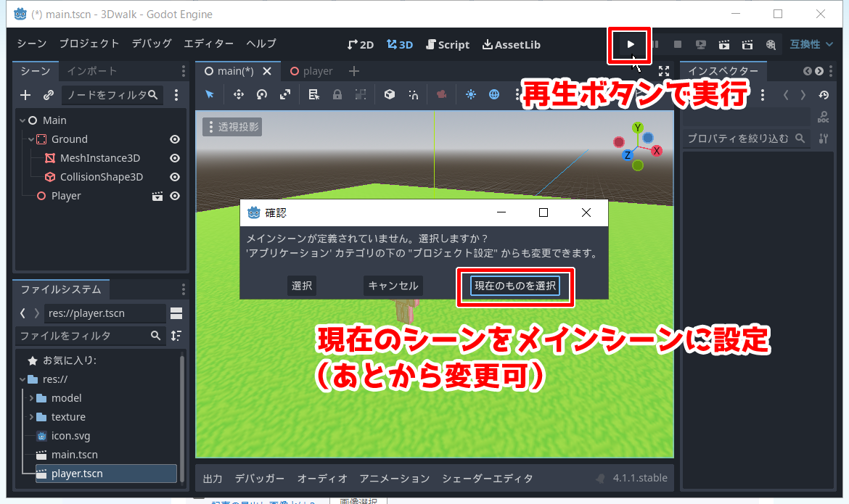The height and width of the screenshot is (504, 849).
Task: Select the CollisionShape3D node
Action: tap(102, 177)
